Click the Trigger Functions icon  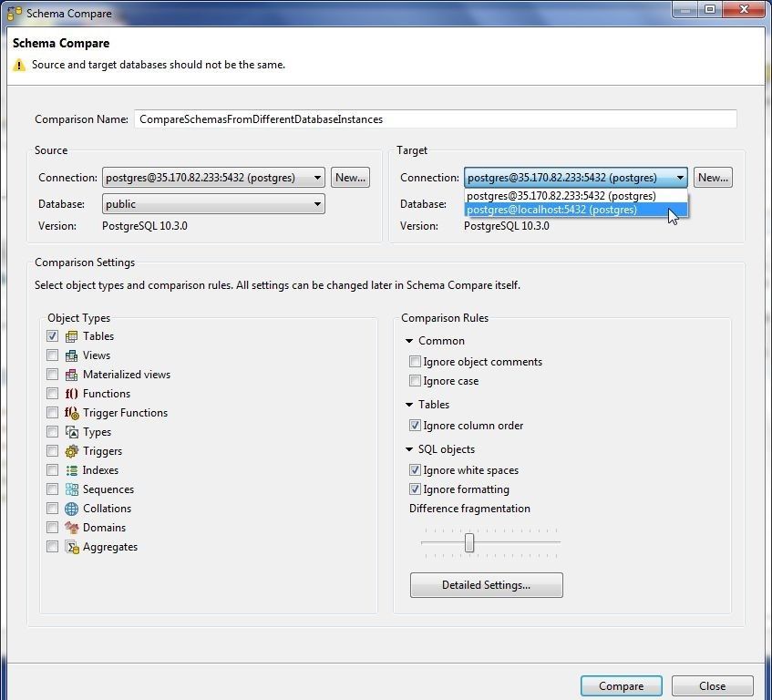pyautogui.click(x=72, y=413)
